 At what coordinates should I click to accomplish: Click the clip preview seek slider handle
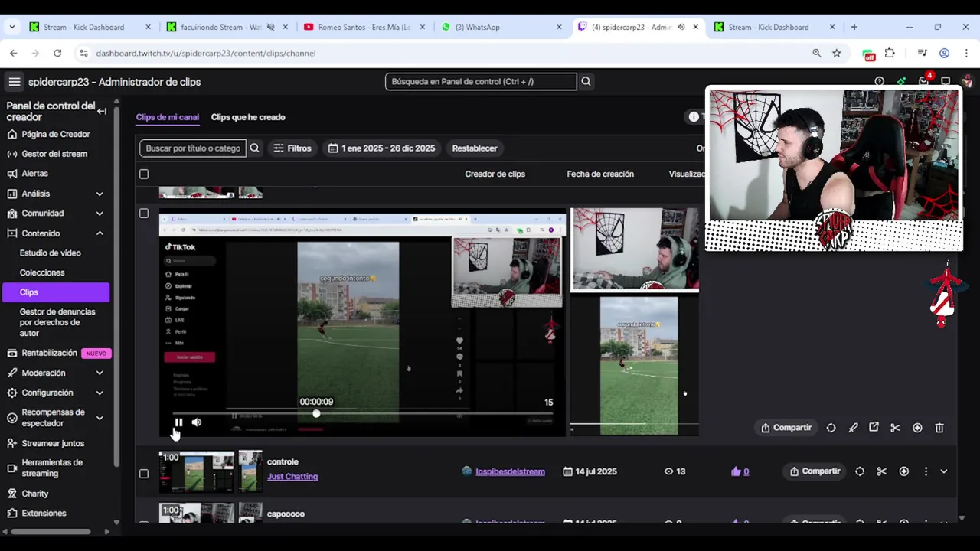316,414
